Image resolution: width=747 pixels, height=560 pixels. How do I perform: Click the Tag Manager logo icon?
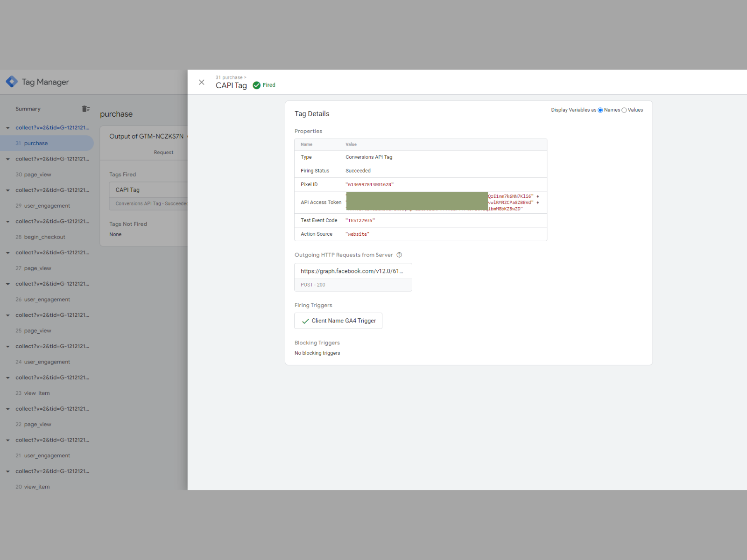pyautogui.click(x=12, y=82)
